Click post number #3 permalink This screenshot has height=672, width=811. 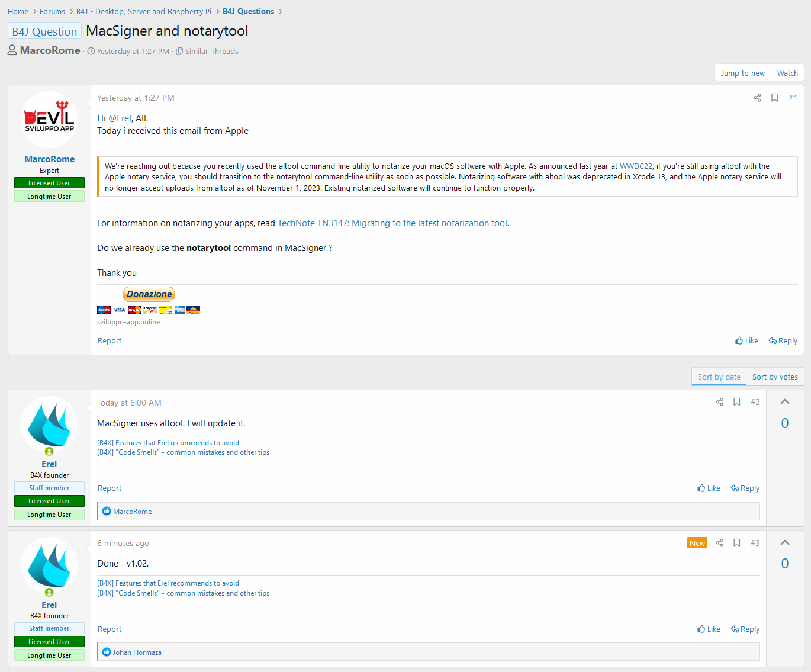coord(755,543)
